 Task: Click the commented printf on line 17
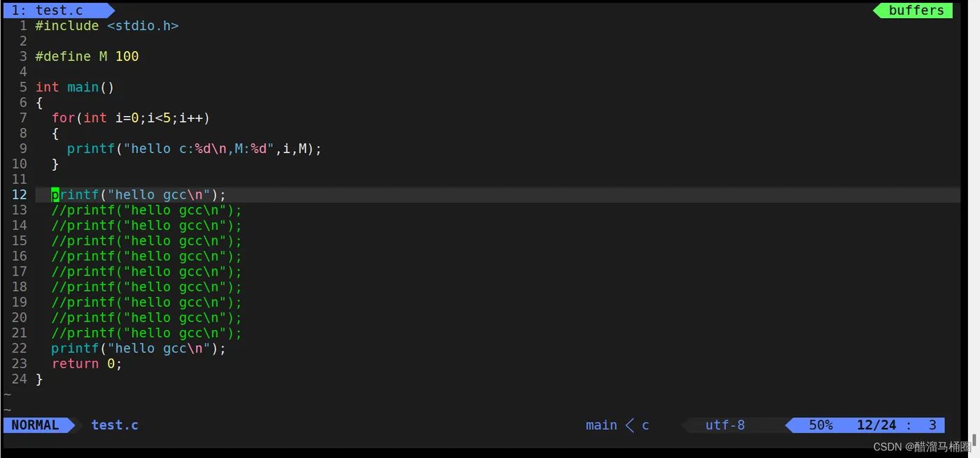(146, 272)
